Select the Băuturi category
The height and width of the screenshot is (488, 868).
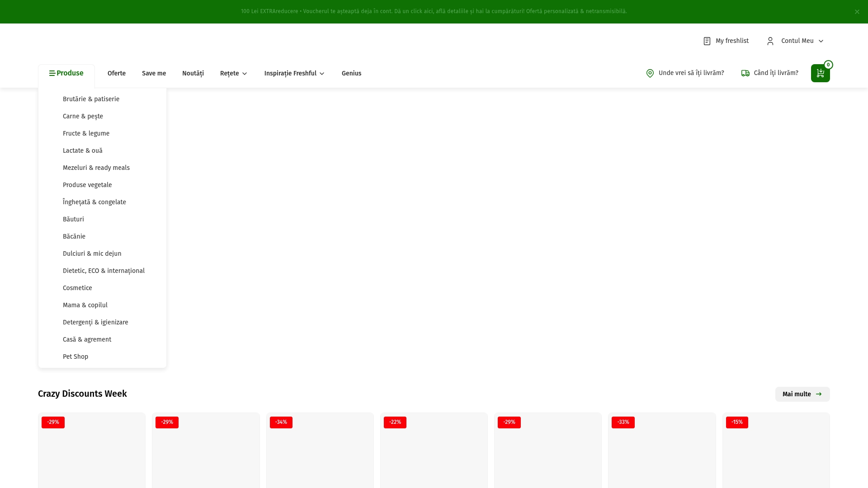tap(73, 219)
